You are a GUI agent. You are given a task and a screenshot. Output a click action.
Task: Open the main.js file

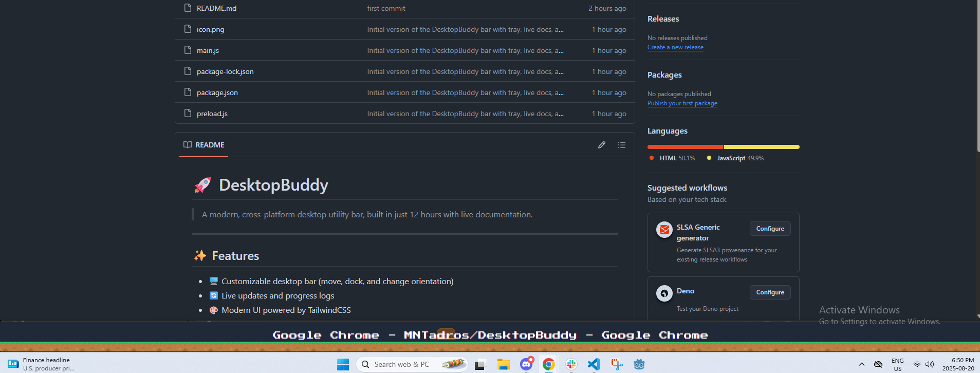(x=208, y=50)
